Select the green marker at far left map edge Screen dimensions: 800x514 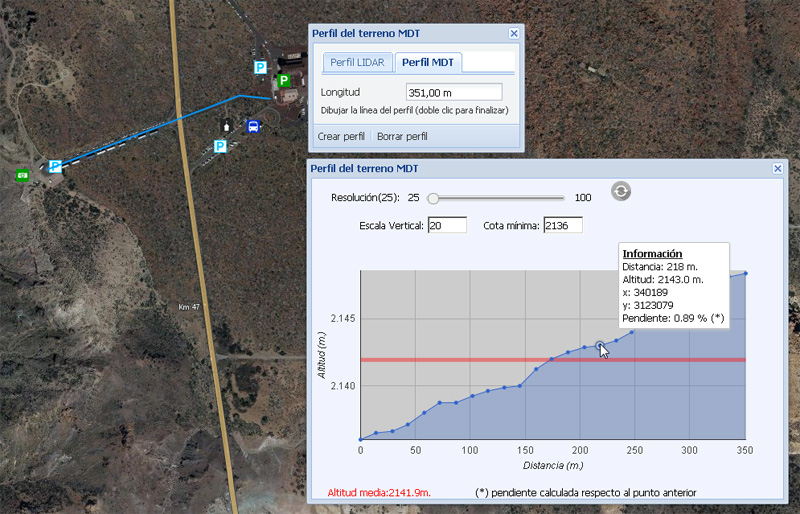22,174
